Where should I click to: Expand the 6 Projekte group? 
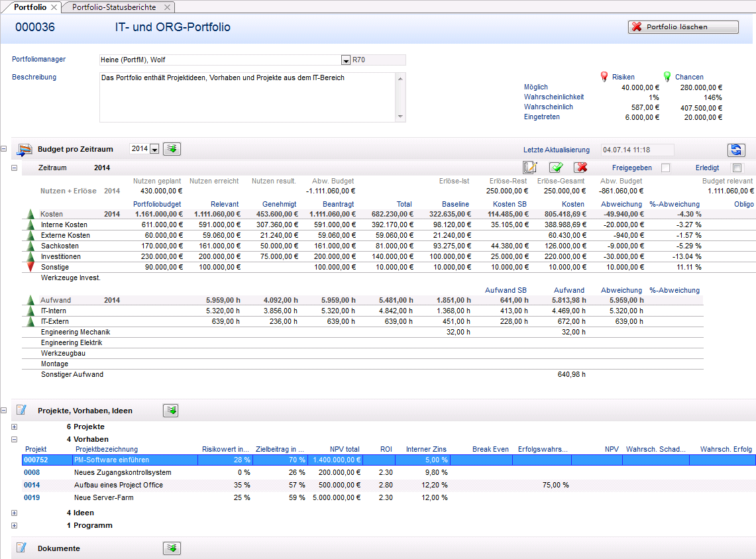(15, 427)
